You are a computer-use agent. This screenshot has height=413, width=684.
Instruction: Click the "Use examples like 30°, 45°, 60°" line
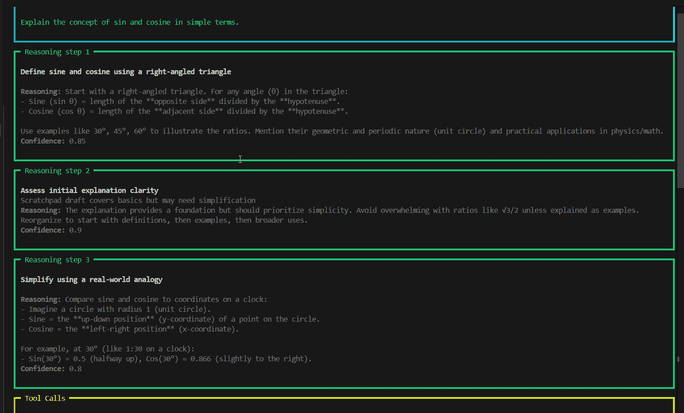point(340,131)
